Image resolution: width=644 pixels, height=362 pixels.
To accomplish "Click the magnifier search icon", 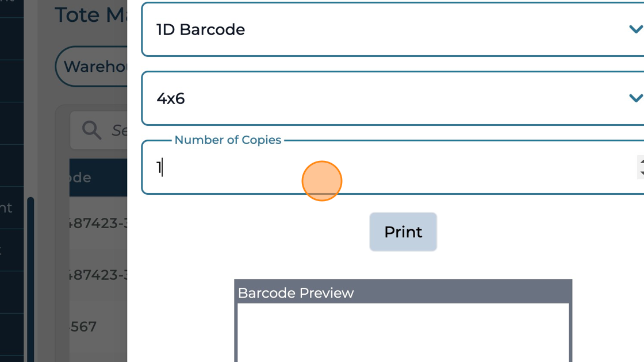I will [92, 130].
